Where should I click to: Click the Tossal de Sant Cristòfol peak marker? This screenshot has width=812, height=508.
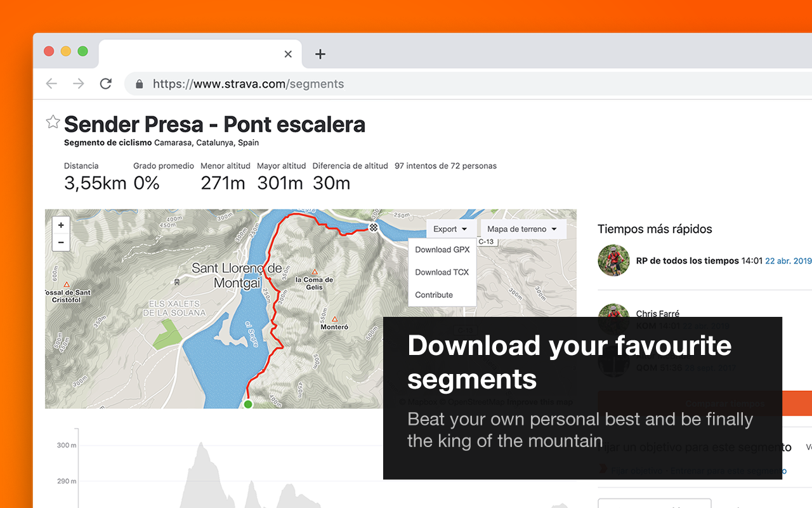tap(66, 285)
